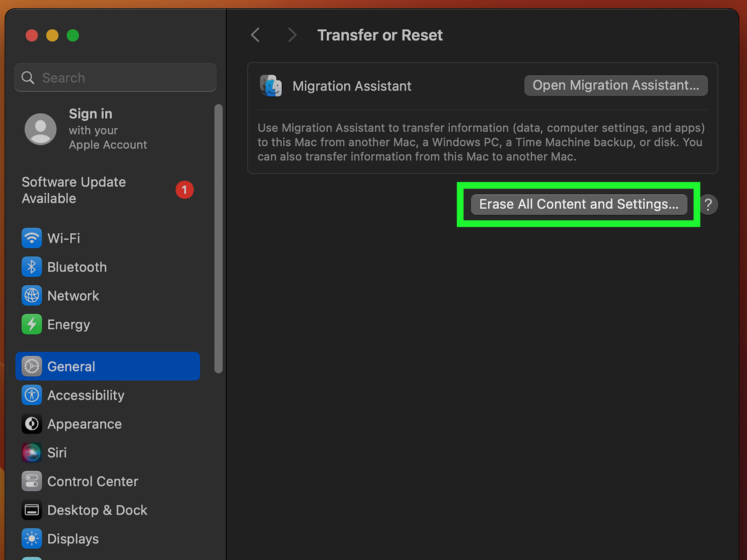Open Desktop & Dock label in sidebar
The height and width of the screenshot is (560, 747).
click(x=97, y=510)
